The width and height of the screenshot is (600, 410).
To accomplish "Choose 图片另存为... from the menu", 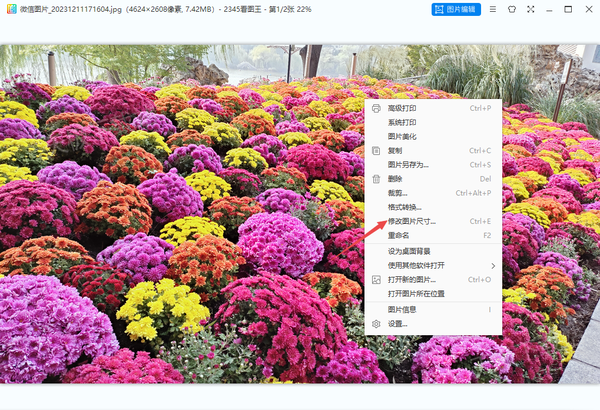I will [x=409, y=165].
